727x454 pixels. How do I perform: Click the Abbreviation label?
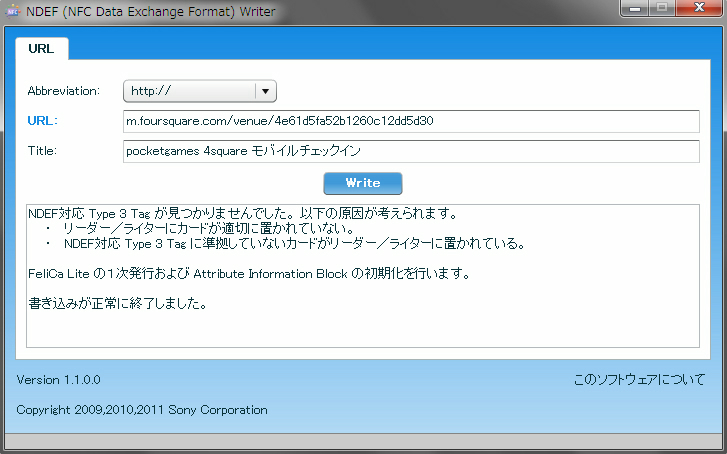[x=64, y=91]
